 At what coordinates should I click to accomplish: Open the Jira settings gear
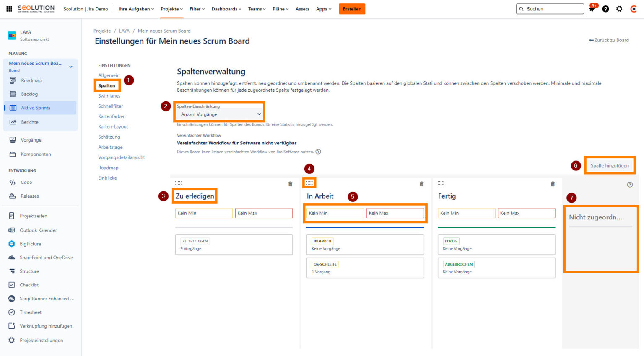pyautogui.click(x=619, y=8)
